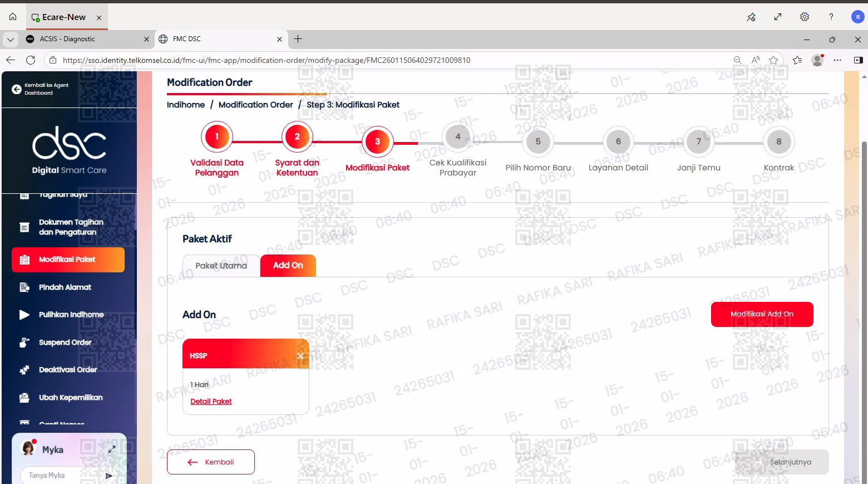Switch to ACSIS - Diagnostic tab

click(88, 39)
